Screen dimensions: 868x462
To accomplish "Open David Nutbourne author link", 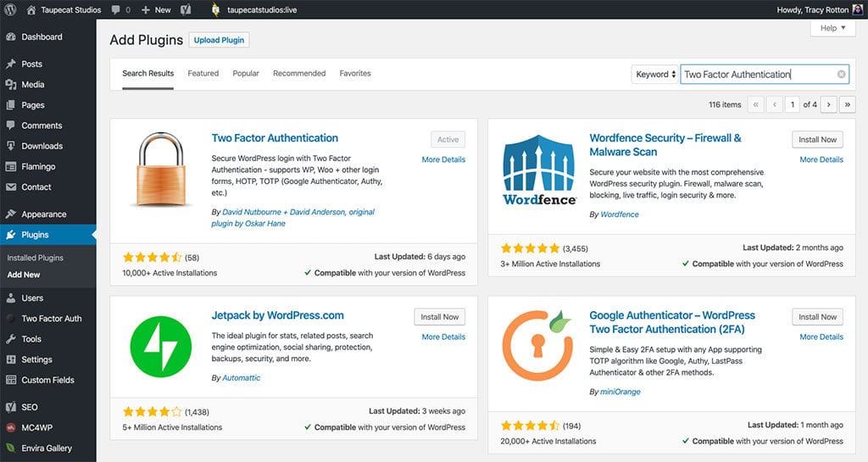I will (292, 218).
